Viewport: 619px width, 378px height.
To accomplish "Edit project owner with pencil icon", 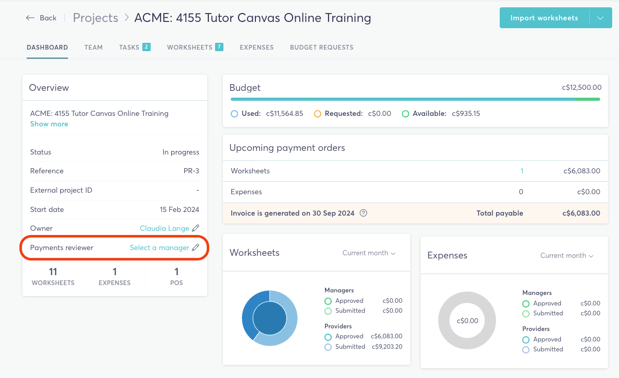I will [196, 228].
